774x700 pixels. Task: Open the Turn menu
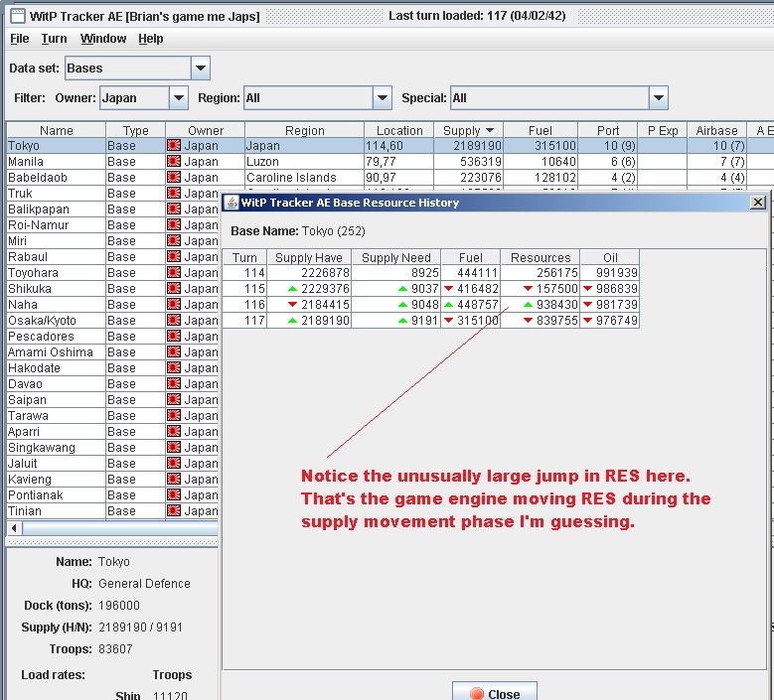pos(54,39)
